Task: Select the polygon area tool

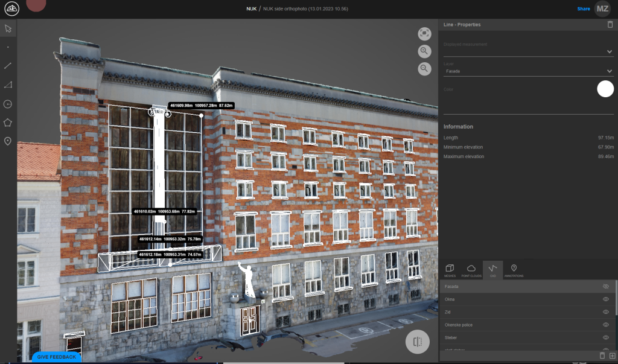Action: 8,123
